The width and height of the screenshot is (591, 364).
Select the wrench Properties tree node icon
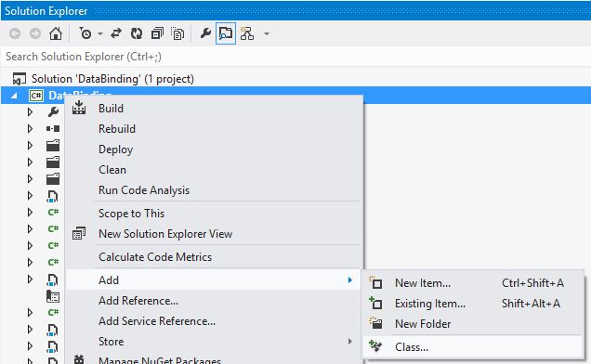tap(53, 112)
